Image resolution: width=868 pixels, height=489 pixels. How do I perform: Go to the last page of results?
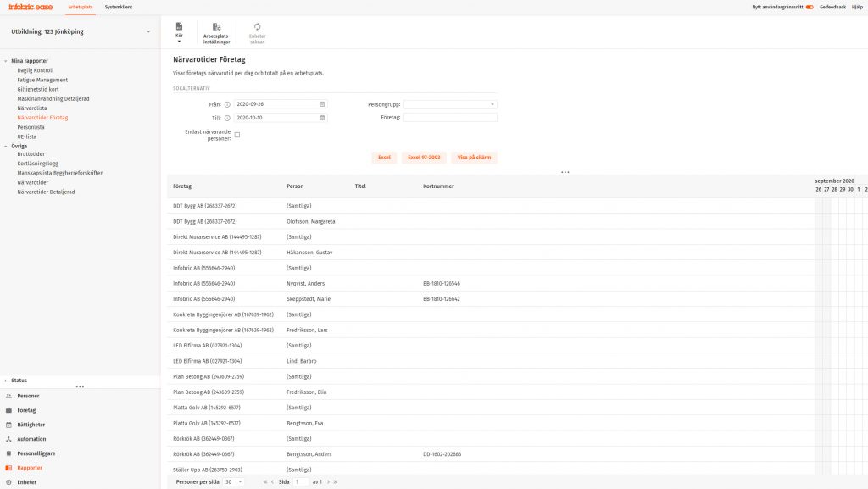click(335, 482)
